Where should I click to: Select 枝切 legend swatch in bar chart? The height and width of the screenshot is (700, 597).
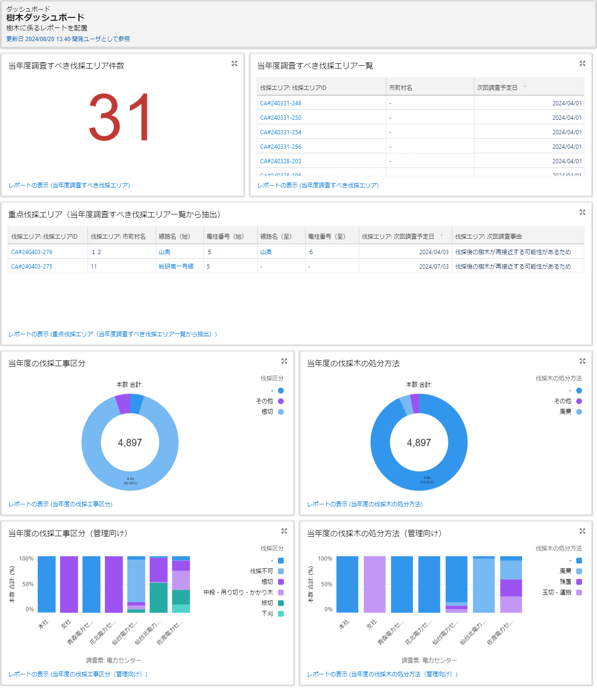click(281, 603)
